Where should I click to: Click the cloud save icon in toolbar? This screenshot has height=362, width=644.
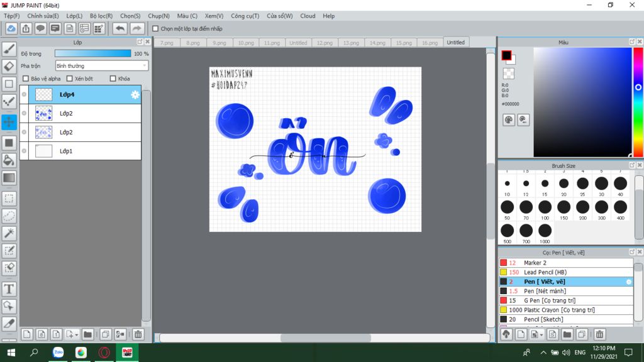[x=11, y=28]
